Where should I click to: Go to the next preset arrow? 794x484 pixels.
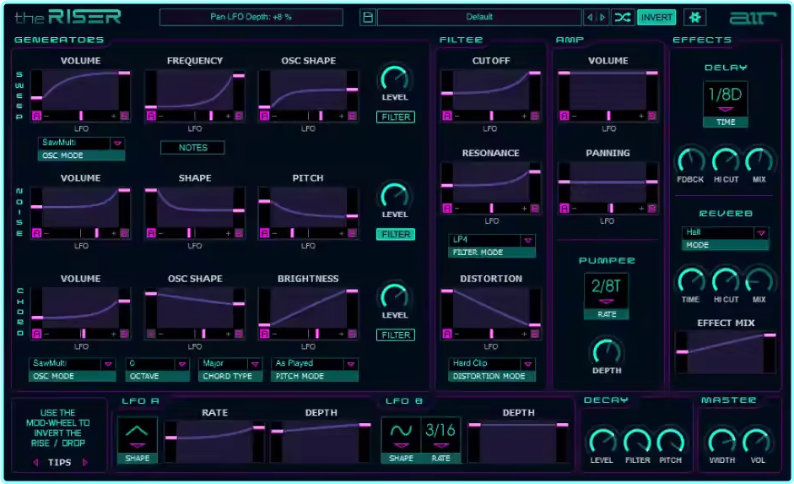[x=602, y=17]
